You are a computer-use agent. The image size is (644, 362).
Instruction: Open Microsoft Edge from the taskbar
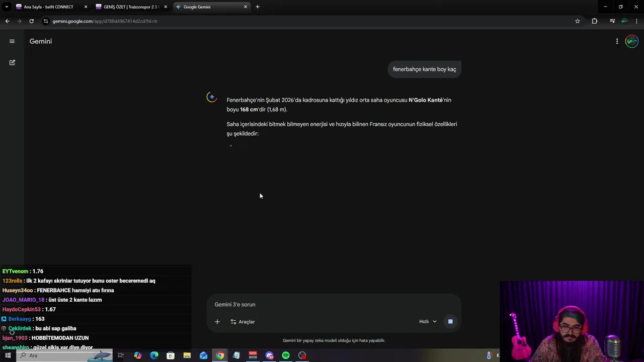click(x=154, y=355)
